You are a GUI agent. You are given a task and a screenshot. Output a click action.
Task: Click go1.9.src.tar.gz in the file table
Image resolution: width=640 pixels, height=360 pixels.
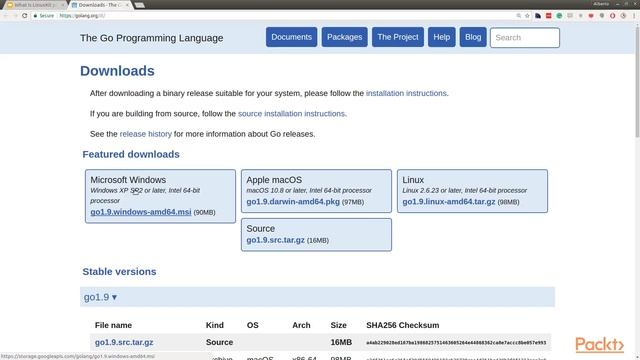click(124, 342)
